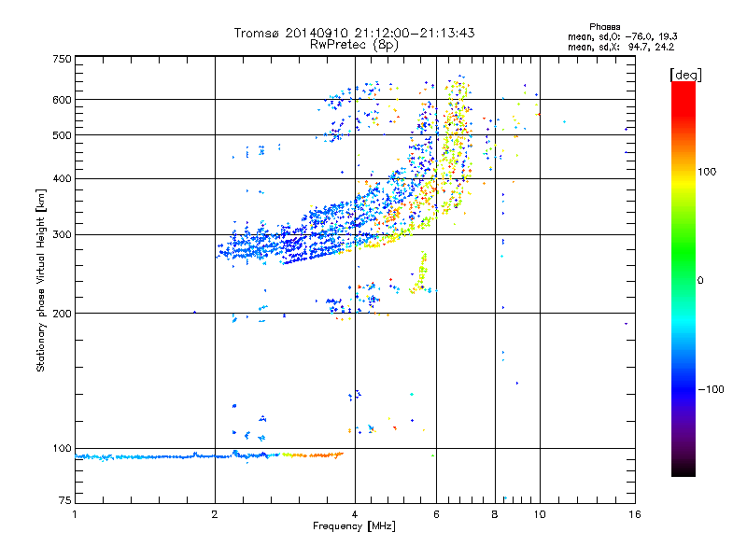747x560 pixels.
Task: Click the '-100' colorbar tick label
Action: (711, 389)
